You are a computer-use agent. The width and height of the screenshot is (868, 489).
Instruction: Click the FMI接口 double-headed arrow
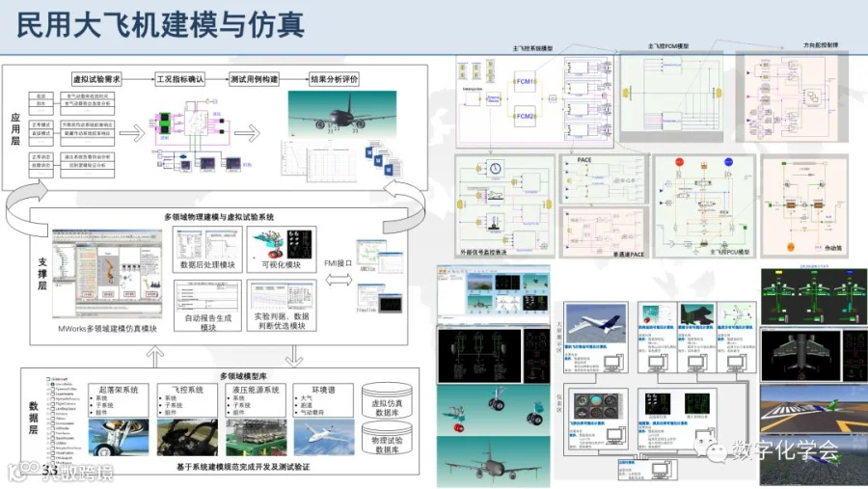click(x=339, y=281)
